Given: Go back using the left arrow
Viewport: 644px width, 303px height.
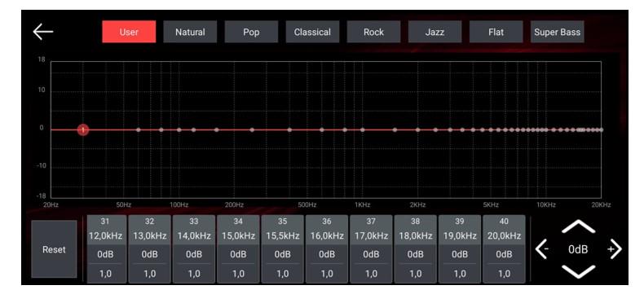Looking at the screenshot, I should 43,32.
